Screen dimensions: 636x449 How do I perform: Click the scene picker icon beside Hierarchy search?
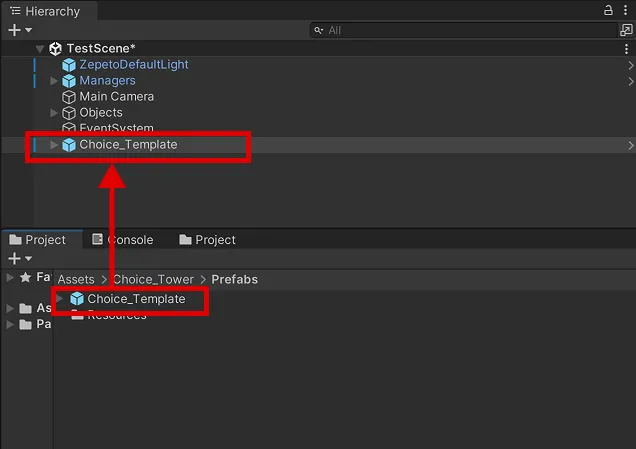click(626, 30)
